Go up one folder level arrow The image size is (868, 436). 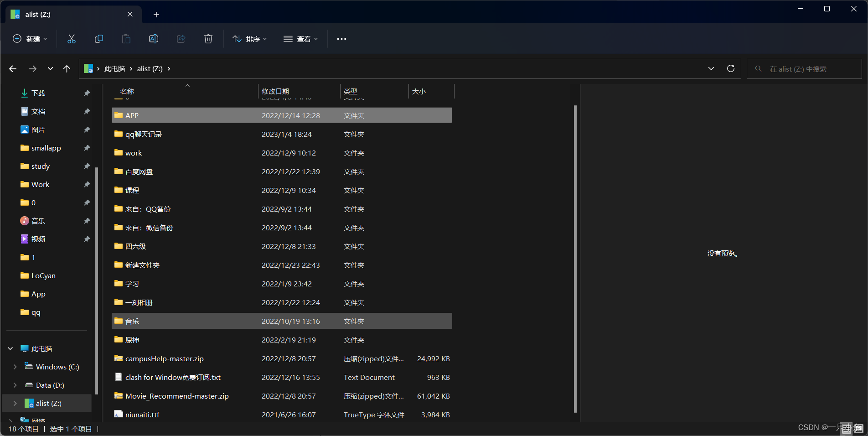tap(67, 69)
